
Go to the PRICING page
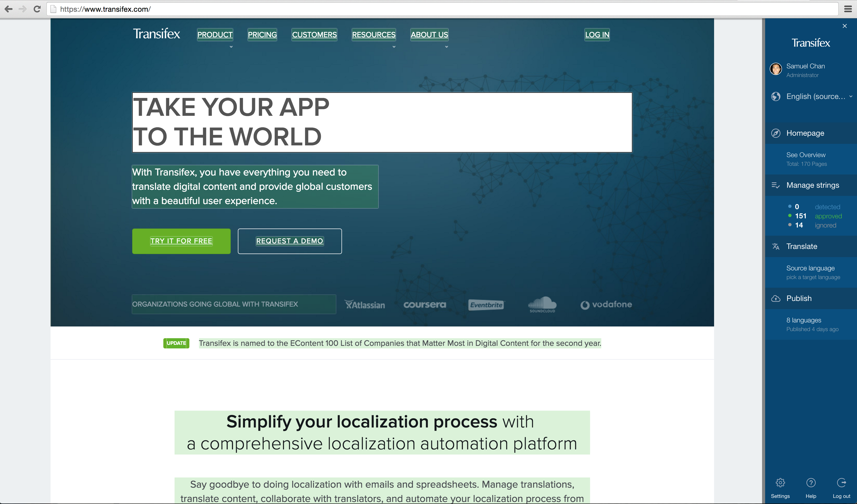click(262, 35)
